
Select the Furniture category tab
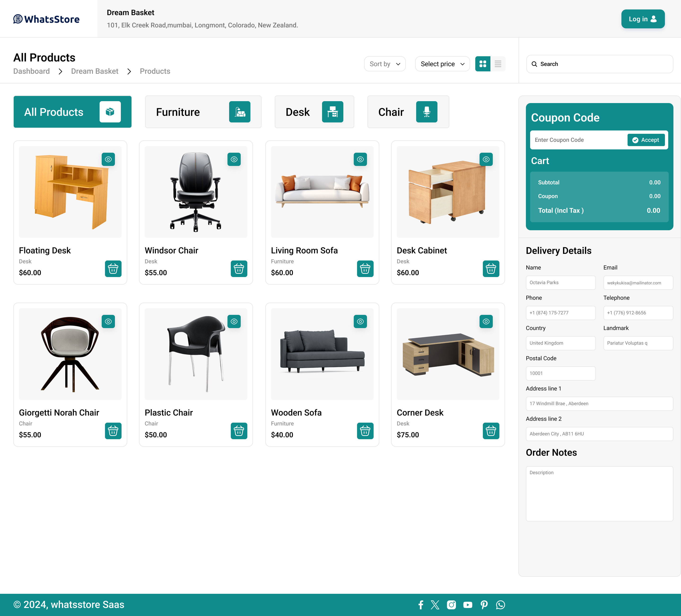tap(203, 112)
